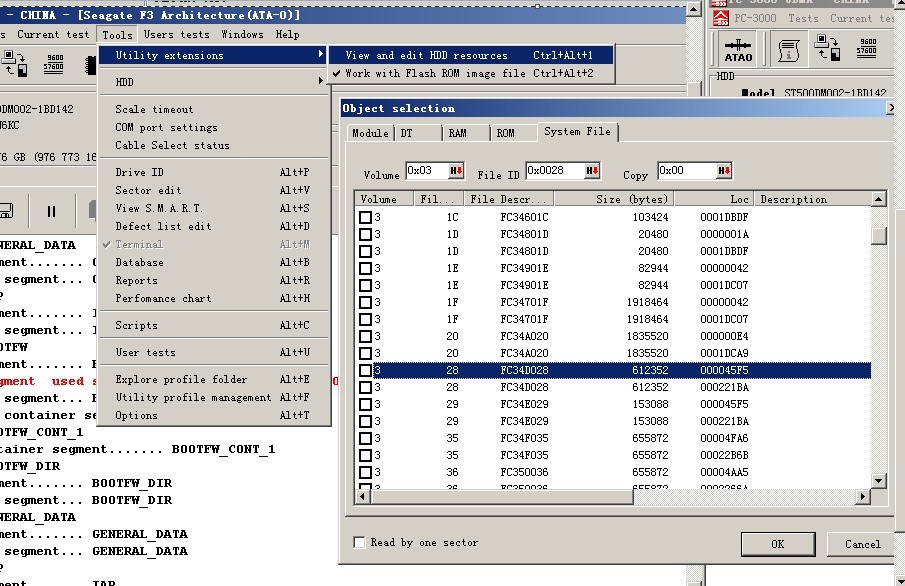Sort by the Loc column header
The height and width of the screenshot is (586, 905).
(714, 199)
